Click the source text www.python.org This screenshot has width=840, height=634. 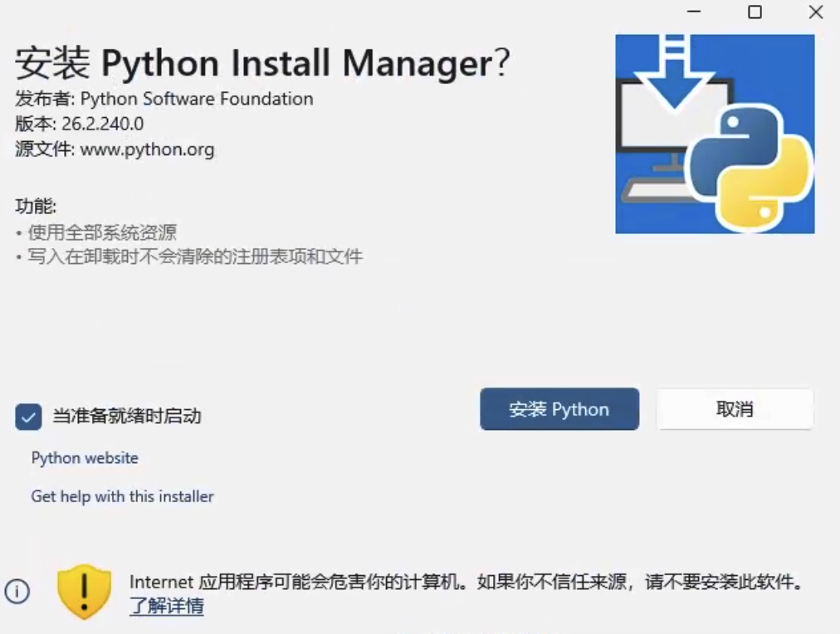[x=147, y=149]
